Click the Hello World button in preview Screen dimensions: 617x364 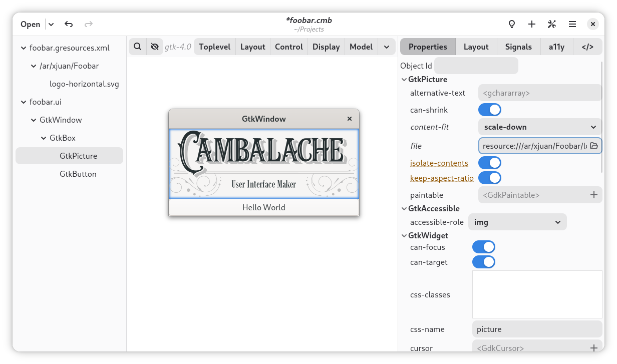tap(263, 207)
